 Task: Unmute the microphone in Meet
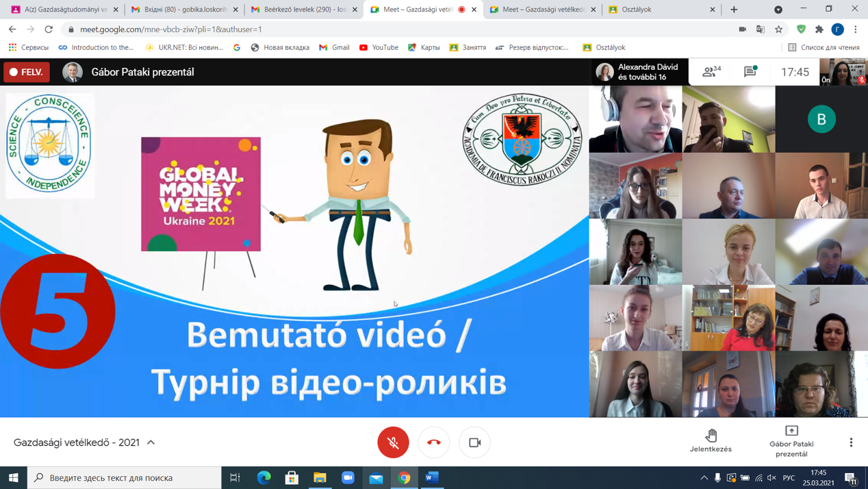393,442
